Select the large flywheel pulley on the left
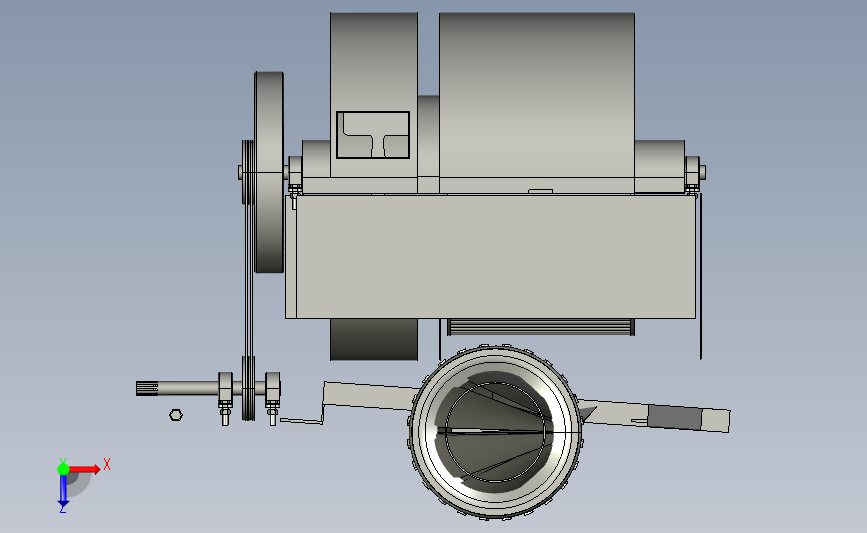867x533 pixels. point(269,172)
